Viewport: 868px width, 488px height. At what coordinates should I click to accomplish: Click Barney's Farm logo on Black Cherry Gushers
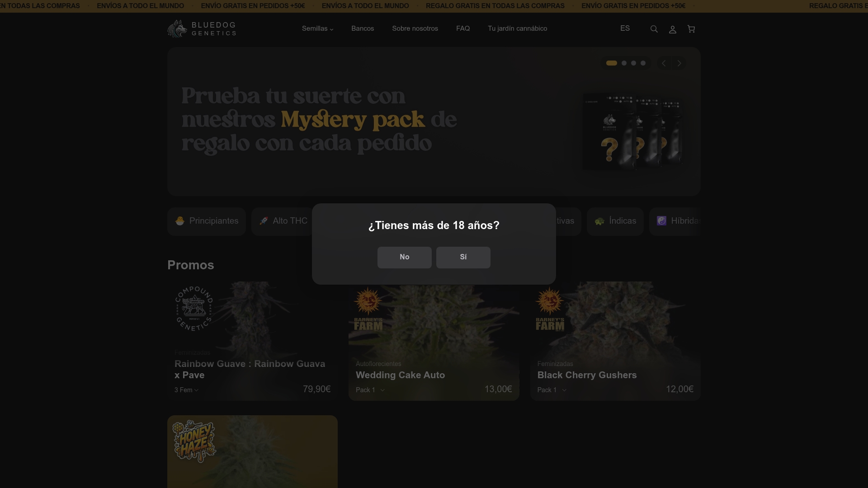(550, 309)
